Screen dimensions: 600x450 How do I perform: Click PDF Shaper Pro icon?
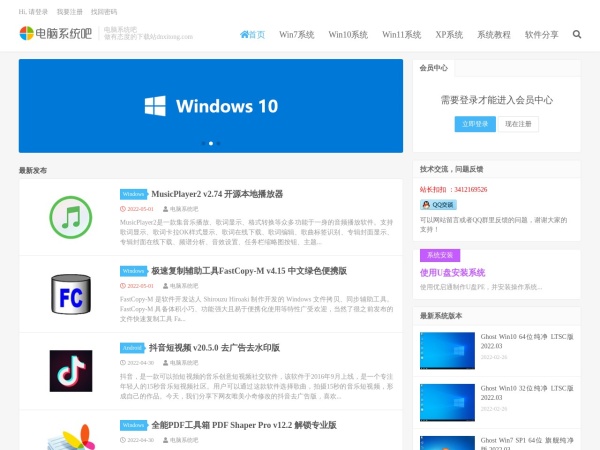(71, 437)
